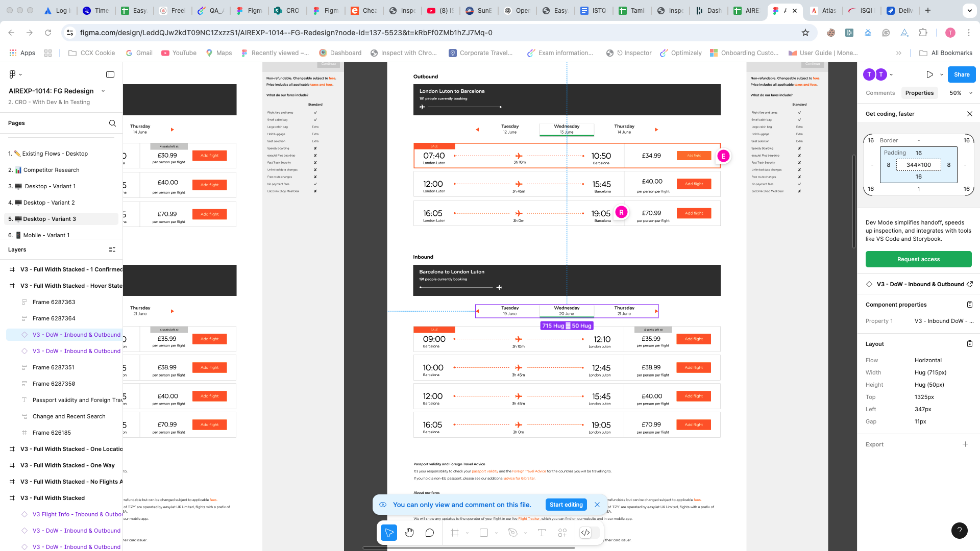Add an export setting with plus
This screenshot has width=980, height=551.
[965, 444]
